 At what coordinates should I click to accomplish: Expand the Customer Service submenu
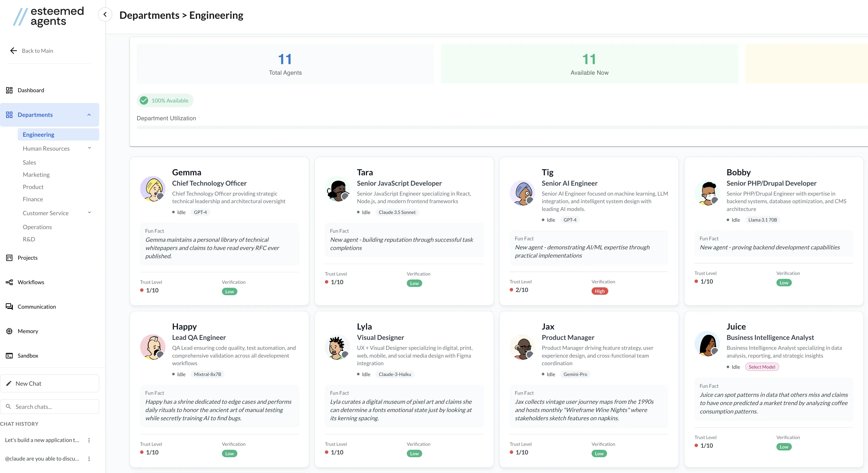(x=89, y=213)
